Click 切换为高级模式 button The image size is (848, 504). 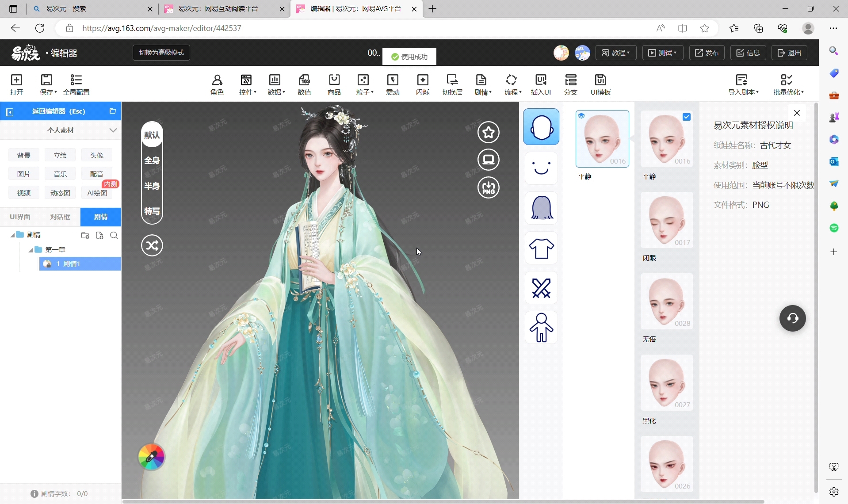pos(161,53)
